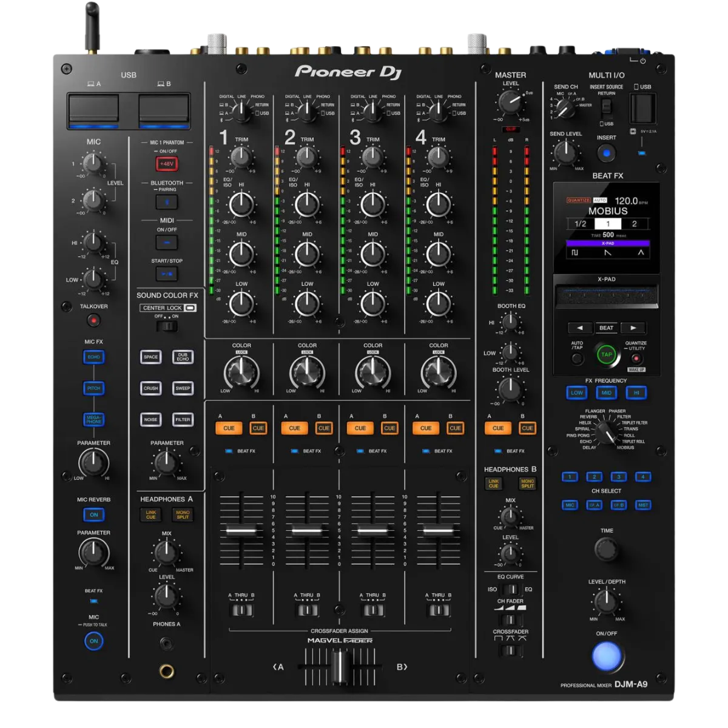Enable the SPACE sound color FX
The height and width of the screenshot is (728, 728).
(x=150, y=357)
